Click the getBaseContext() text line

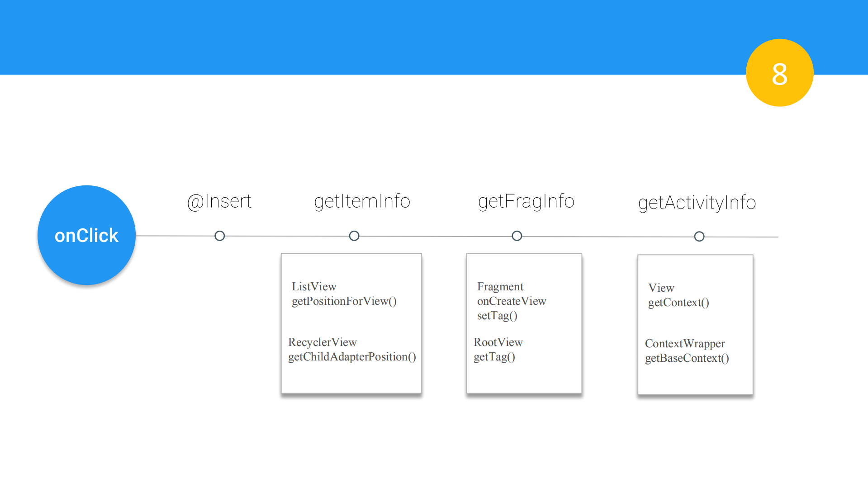click(x=687, y=358)
